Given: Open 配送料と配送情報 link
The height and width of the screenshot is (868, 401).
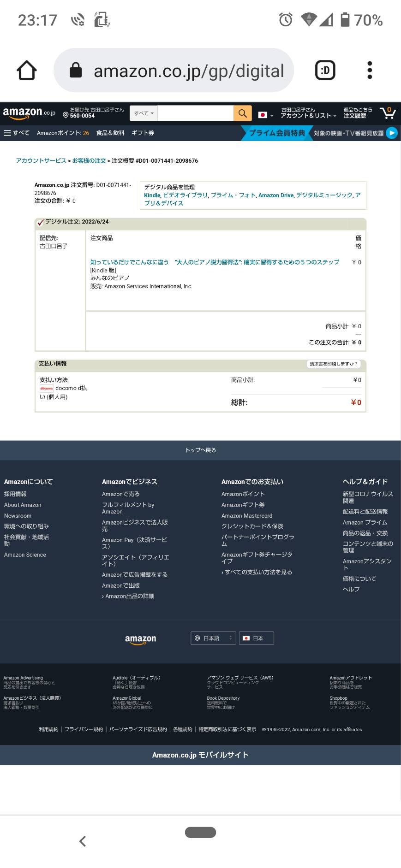Looking at the screenshot, I should click(365, 511).
